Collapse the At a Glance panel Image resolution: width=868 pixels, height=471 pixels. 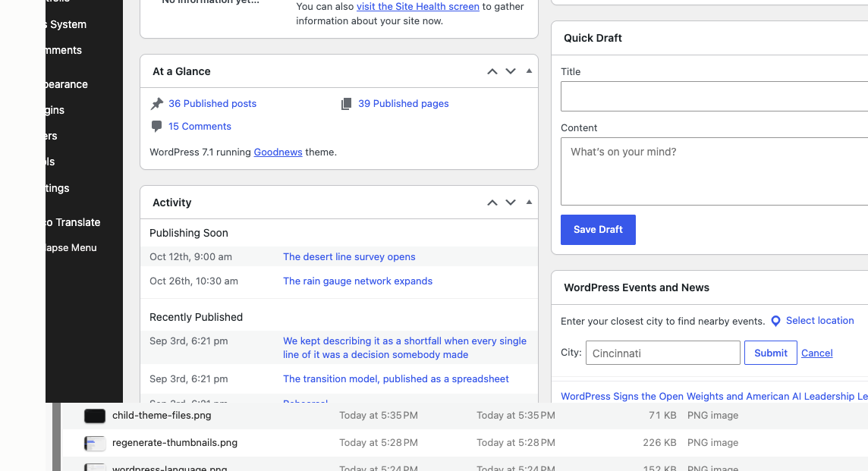[529, 71]
